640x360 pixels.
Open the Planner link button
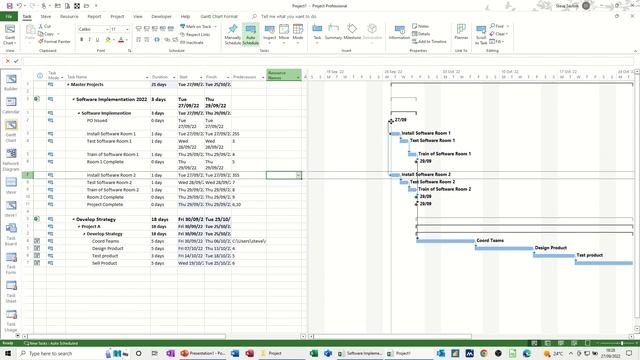pyautogui.click(x=461, y=33)
